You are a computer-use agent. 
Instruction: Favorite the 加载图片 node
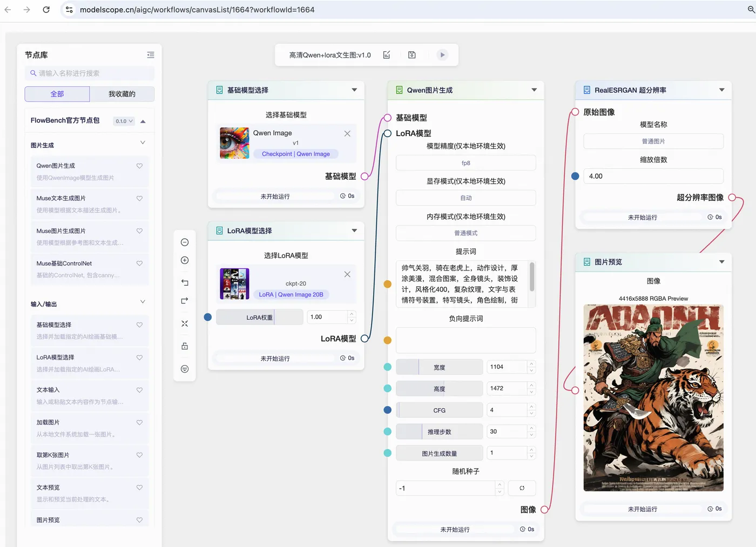(x=139, y=422)
